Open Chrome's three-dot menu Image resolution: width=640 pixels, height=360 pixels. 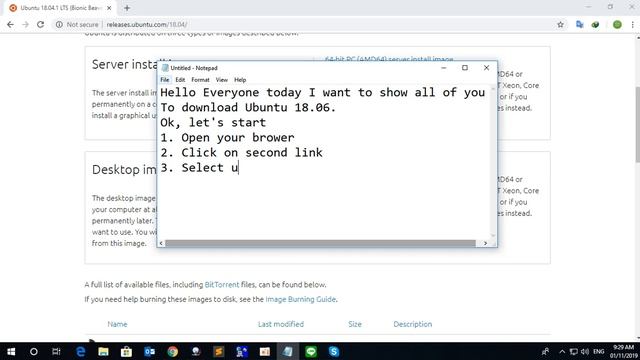(633, 24)
